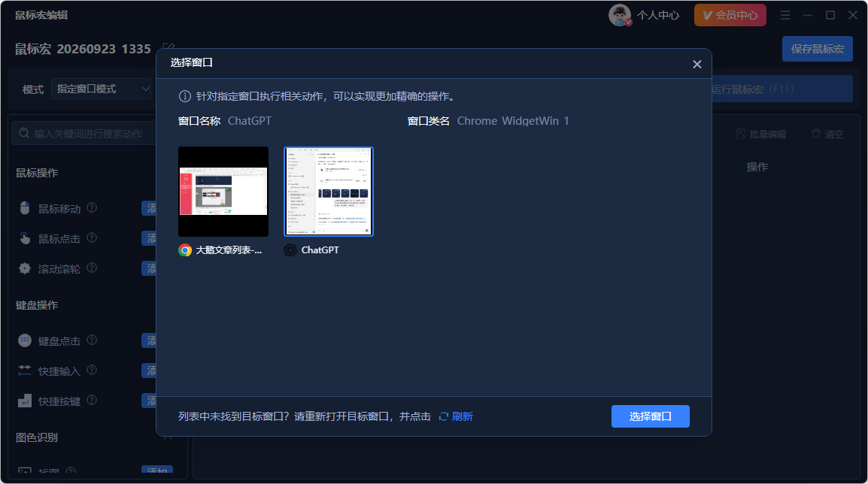Open help for 滚动滚轮
Image resolution: width=868 pixels, height=484 pixels.
(92, 268)
